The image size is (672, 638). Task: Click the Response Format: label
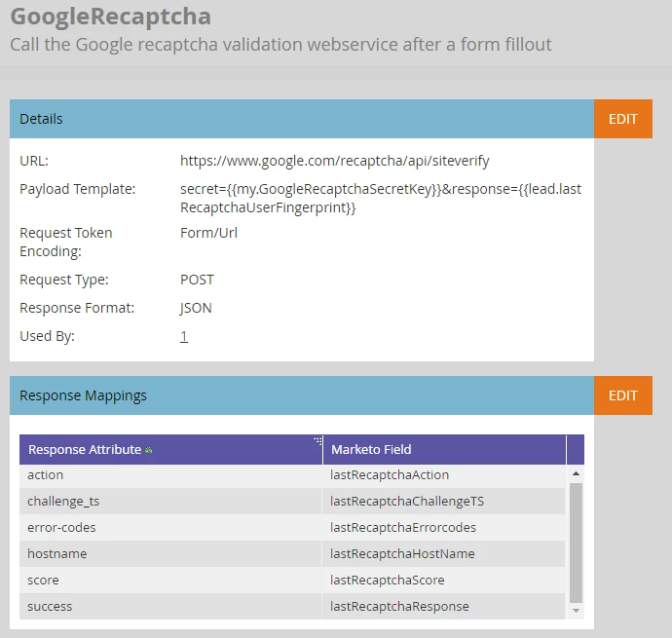pyautogui.click(x=77, y=308)
